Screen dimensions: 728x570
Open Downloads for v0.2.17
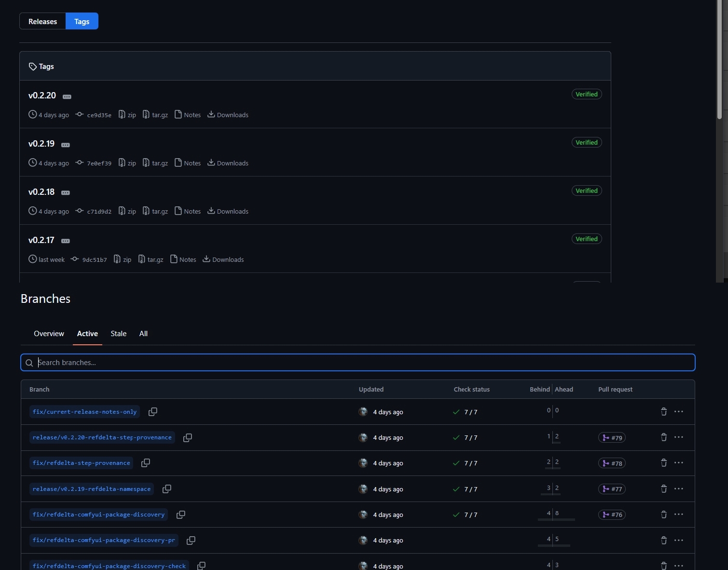(223, 259)
